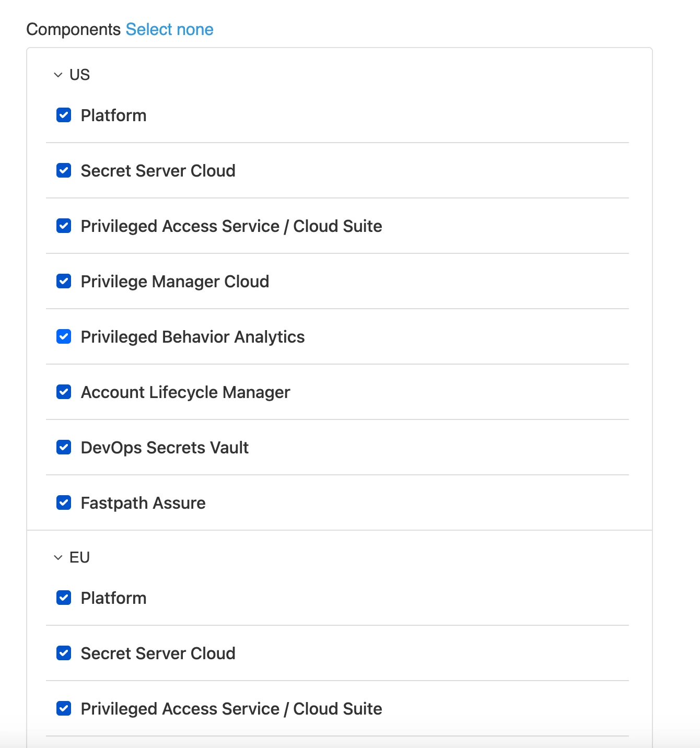The height and width of the screenshot is (748, 700).
Task: Toggle DevOps Secrets Vault checkbox
Action: click(64, 447)
